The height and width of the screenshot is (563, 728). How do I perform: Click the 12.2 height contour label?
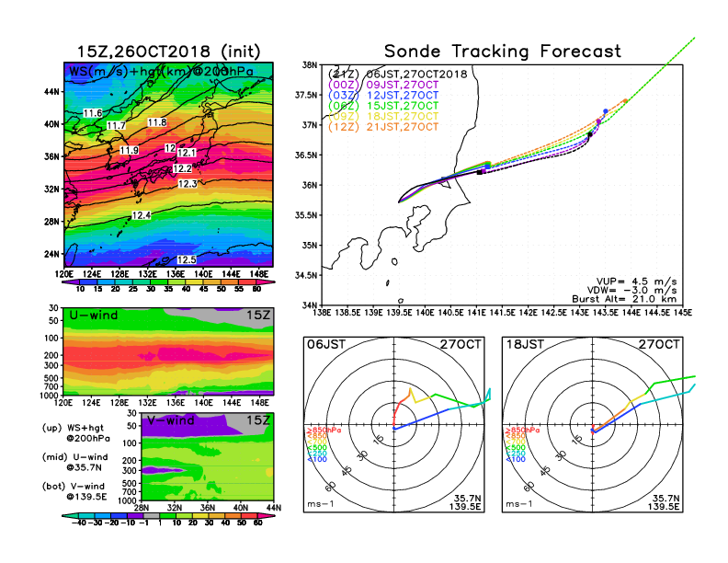click(x=183, y=168)
